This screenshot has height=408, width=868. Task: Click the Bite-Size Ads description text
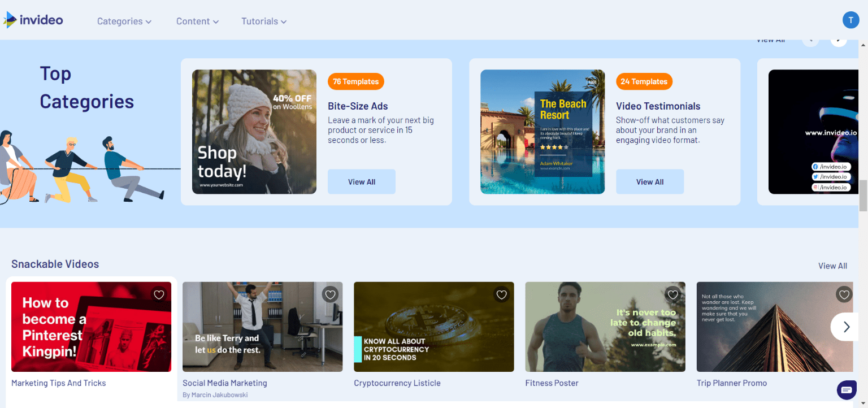[381, 130]
